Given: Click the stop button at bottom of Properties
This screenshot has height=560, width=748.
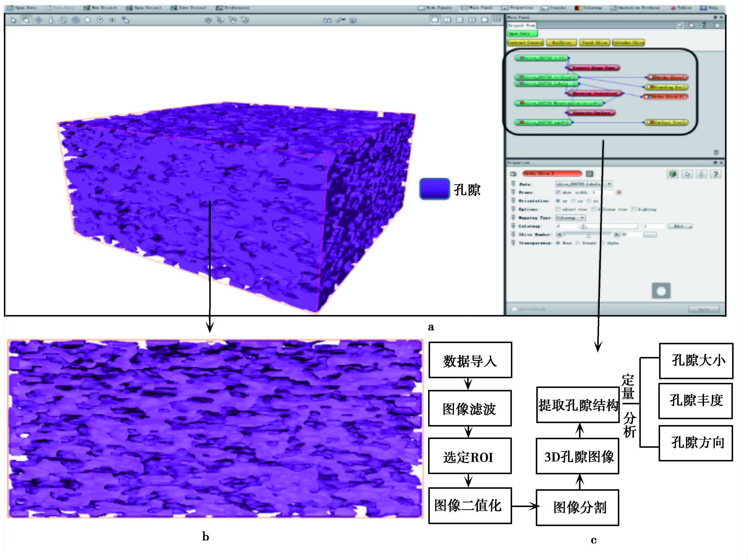Looking at the screenshot, I should (x=661, y=291).
